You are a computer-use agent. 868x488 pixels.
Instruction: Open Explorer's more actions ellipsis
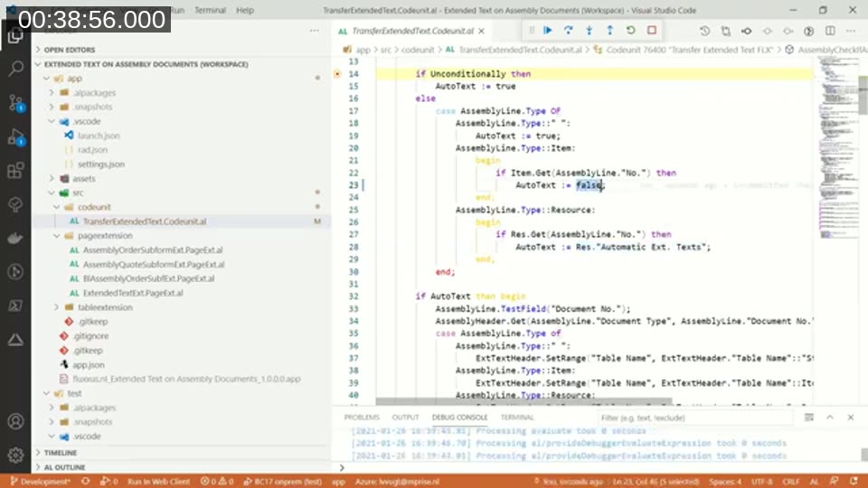tap(314, 31)
